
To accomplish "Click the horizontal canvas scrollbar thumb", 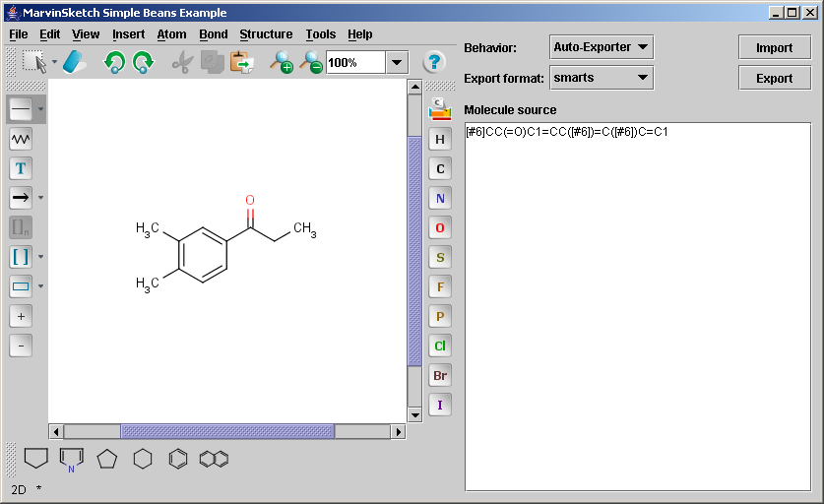I will pyautogui.click(x=227, y=431).
